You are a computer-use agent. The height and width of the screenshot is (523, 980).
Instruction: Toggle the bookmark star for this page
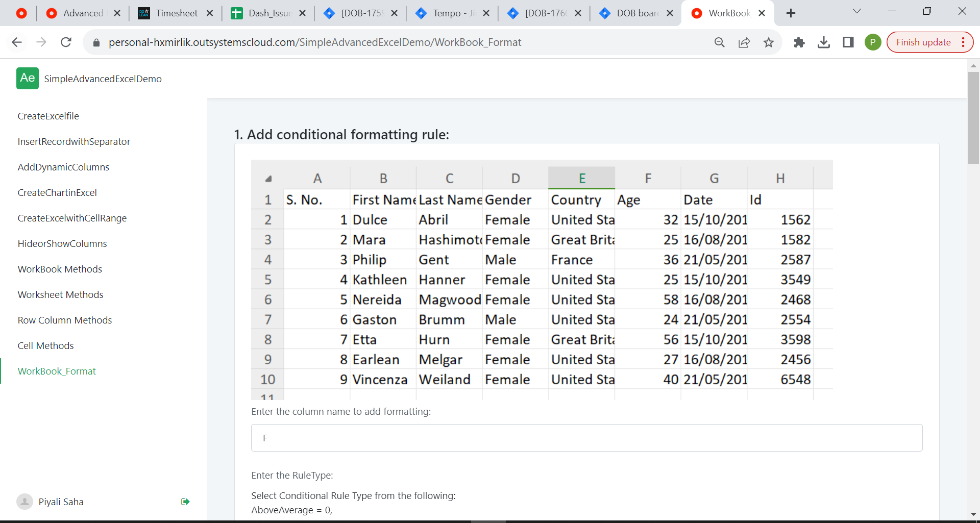[769, 42]
